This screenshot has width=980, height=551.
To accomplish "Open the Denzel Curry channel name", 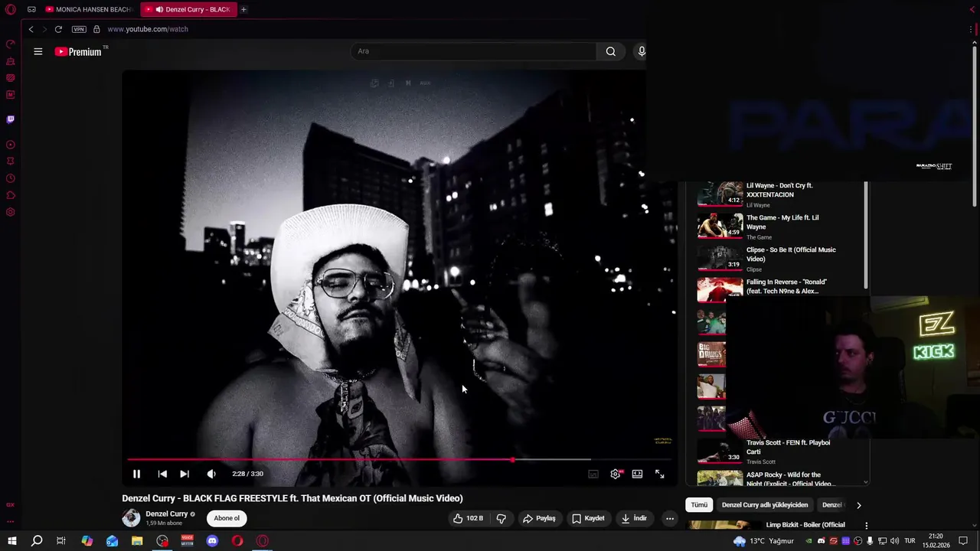I will coord(167,514).
